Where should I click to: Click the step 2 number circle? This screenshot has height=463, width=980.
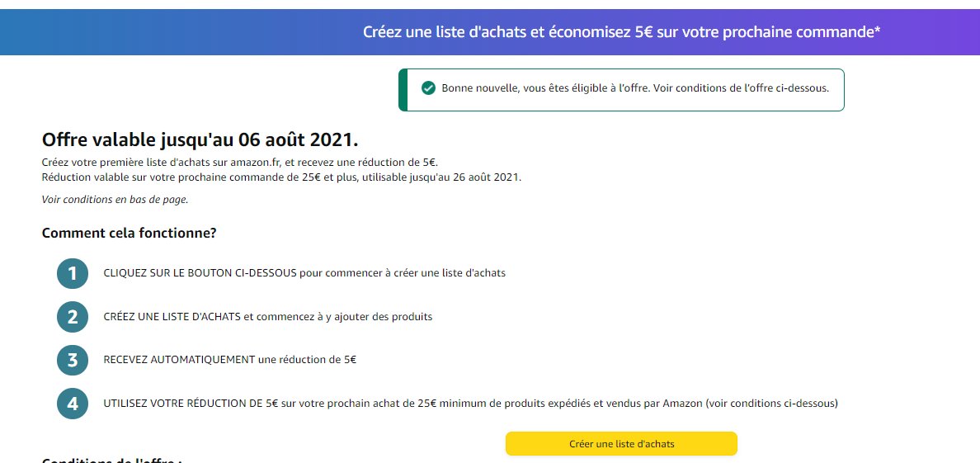(x=73, y=317)
